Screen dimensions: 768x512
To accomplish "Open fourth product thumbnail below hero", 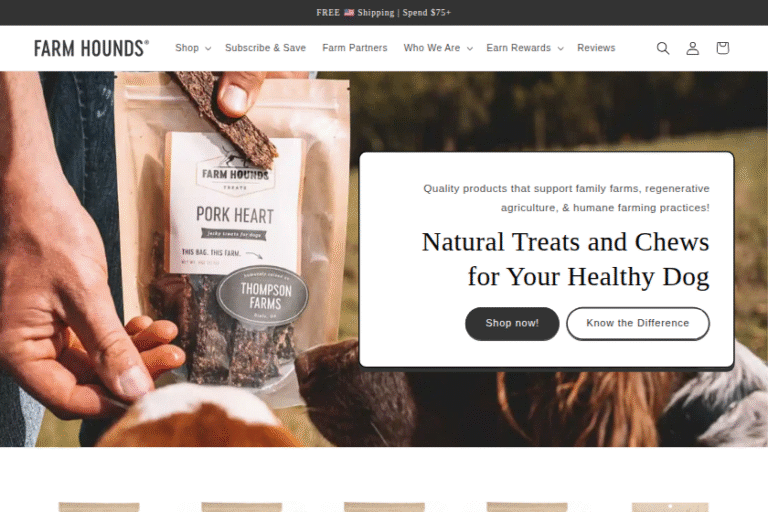I will click(527, 507).
